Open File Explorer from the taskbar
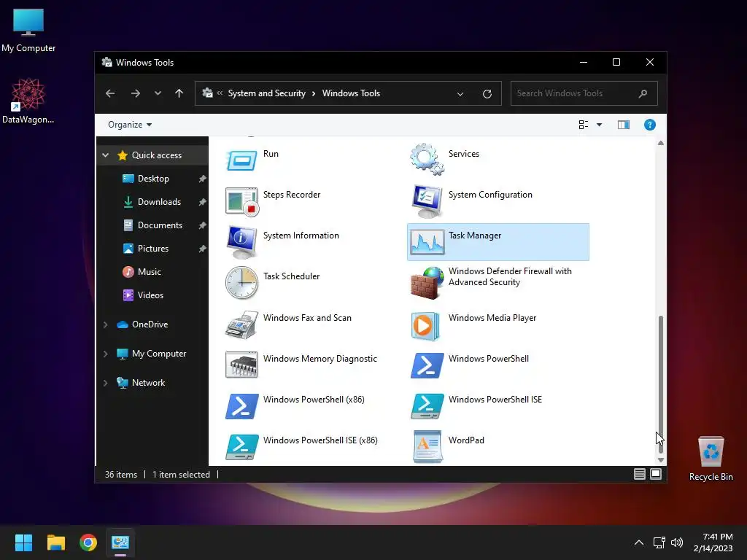 pyautogui.click(x=55, y=542)
